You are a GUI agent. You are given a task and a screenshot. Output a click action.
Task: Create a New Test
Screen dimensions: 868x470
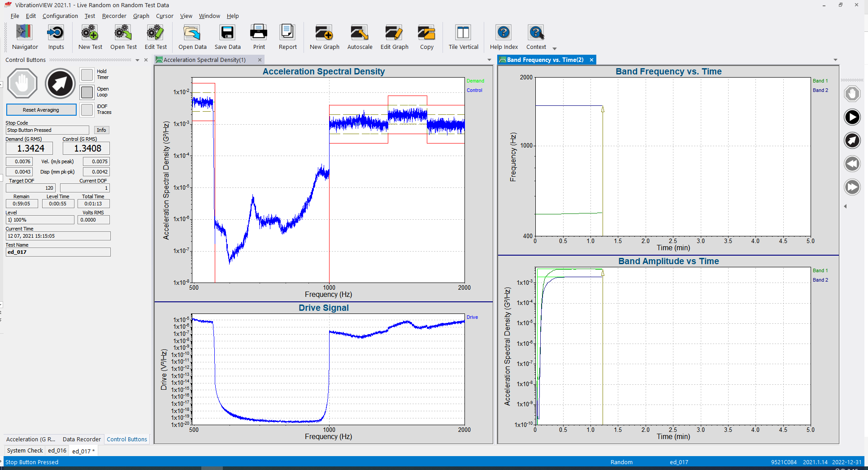(90, 37)
